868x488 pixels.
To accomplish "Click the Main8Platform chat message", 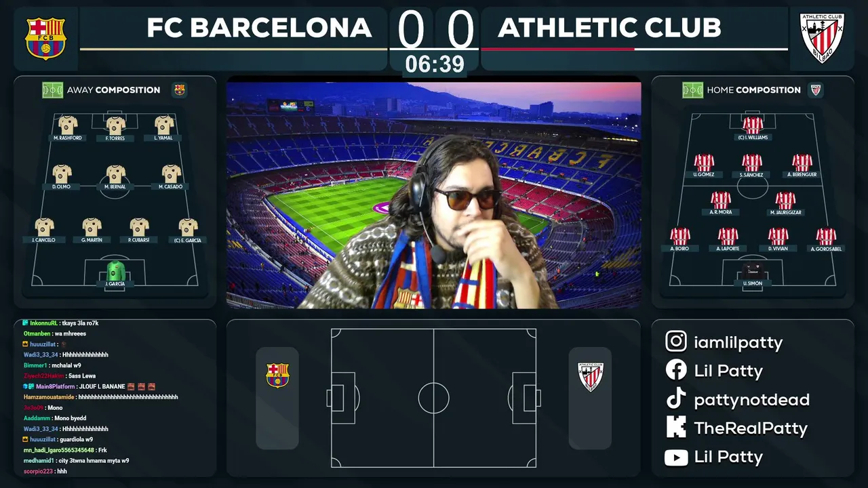I will pos(88,386).
